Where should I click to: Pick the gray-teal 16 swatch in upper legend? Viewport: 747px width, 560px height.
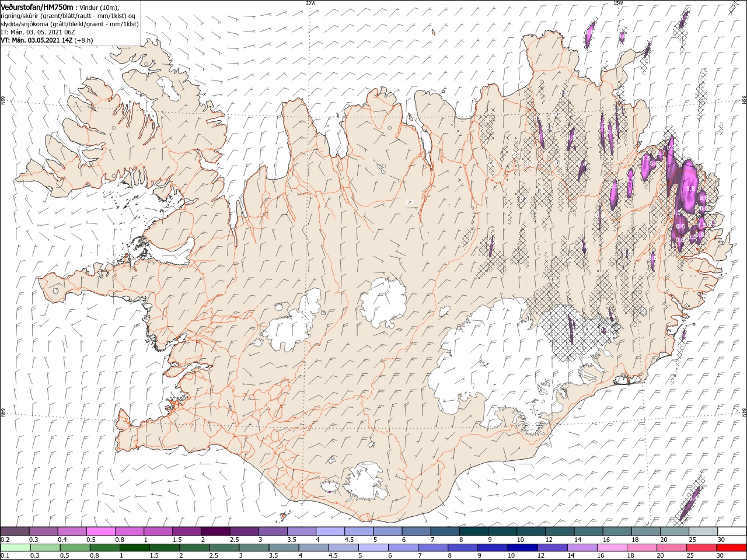click(x=617, y=531)
